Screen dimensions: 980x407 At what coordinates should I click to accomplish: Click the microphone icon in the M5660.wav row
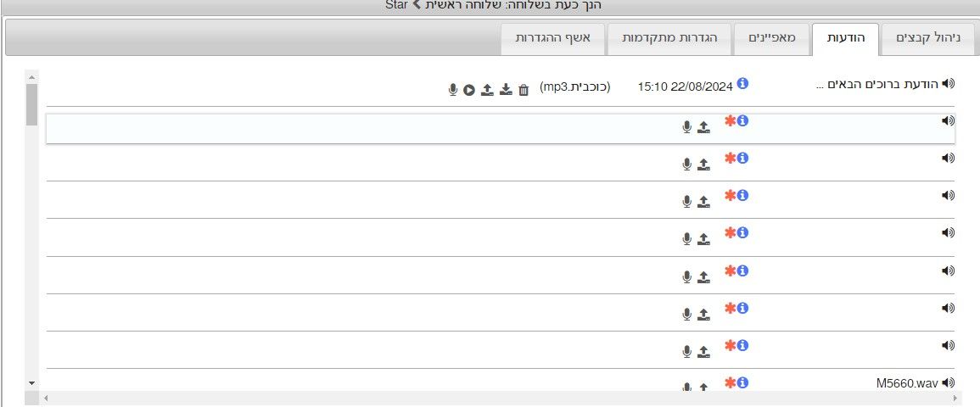pyautogui.click(x=686, y=387)
